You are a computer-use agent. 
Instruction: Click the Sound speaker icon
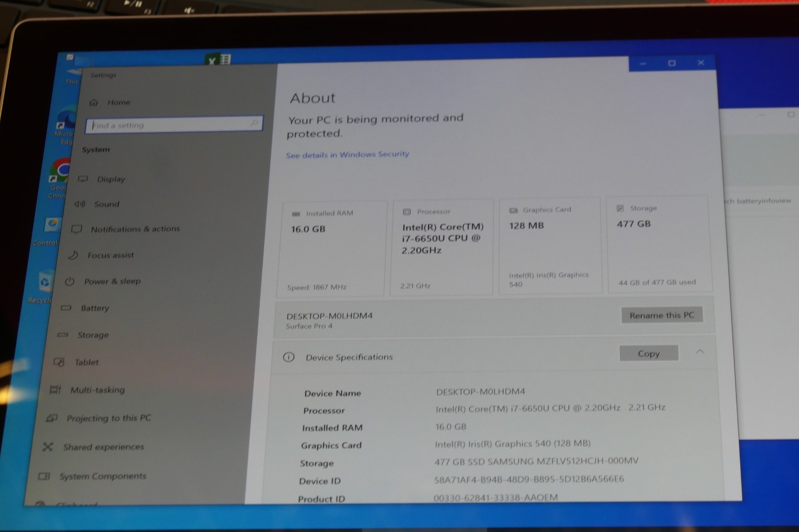tap(80, 204)
